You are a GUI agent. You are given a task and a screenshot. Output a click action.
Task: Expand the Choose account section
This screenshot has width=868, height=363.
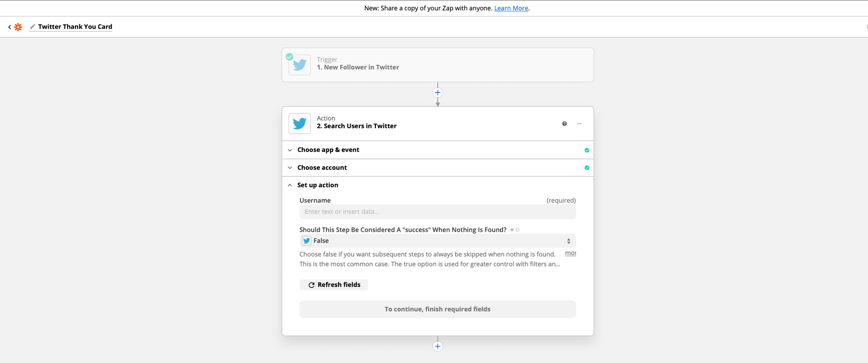point(322,168)
